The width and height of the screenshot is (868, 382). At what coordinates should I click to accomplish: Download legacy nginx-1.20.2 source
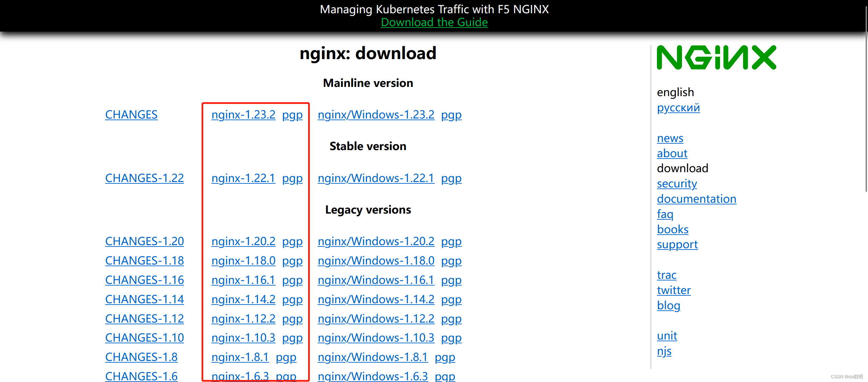(243, 241)
